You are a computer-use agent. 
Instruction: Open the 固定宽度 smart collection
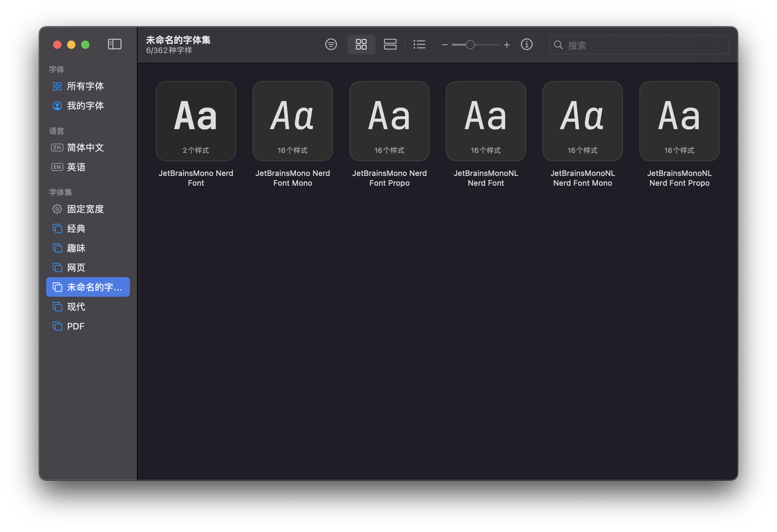tap(85, 209)
